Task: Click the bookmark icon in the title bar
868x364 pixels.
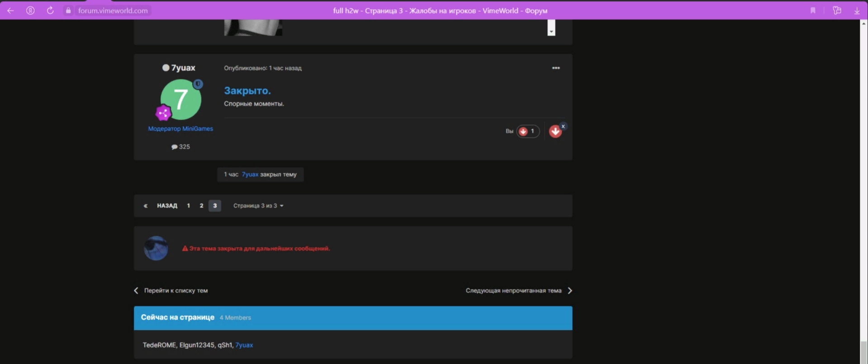Action: point(813,10)
